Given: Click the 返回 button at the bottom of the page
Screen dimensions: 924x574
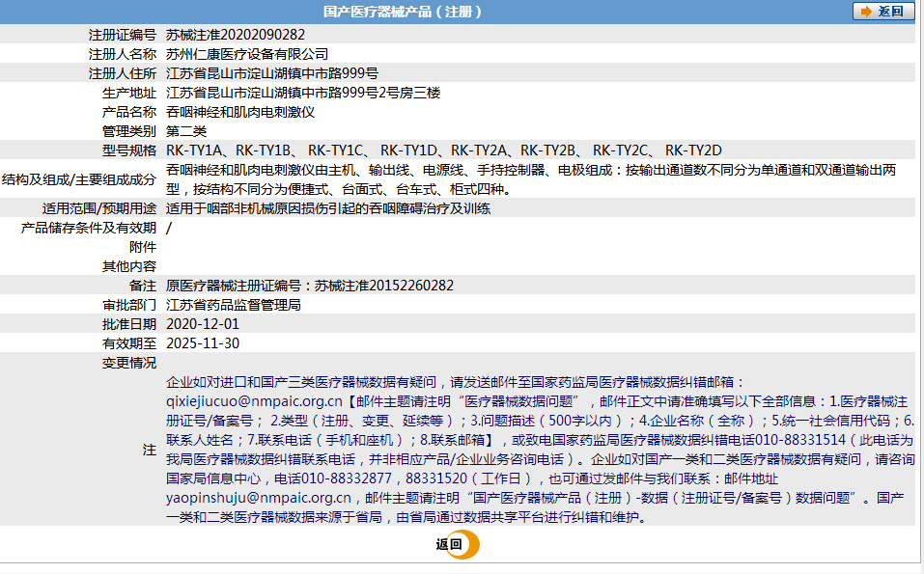Looking at the screenshot, I should [458, 544].
